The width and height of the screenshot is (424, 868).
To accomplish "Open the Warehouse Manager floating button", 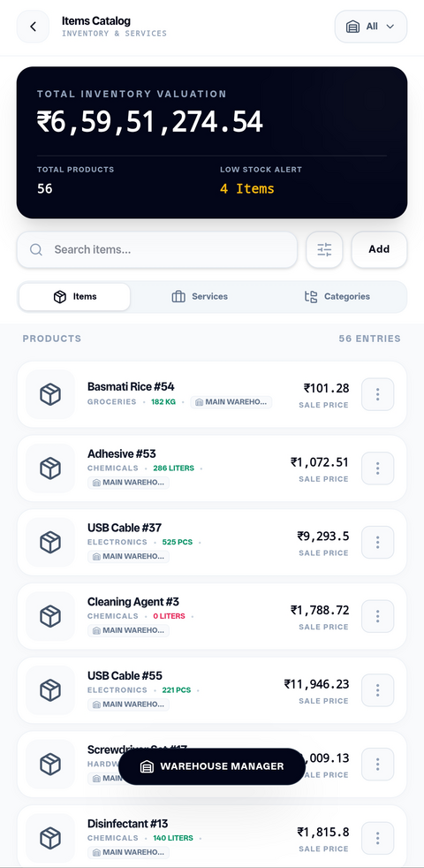I will (211, 766).
